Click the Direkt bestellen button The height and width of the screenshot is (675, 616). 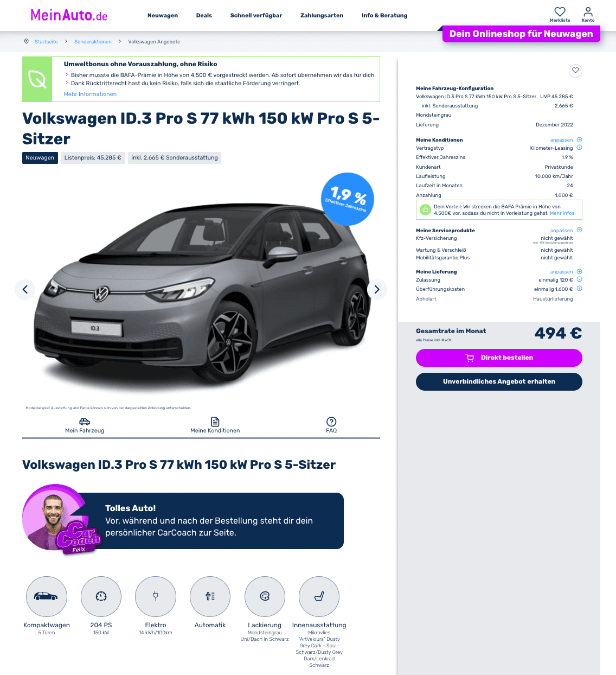tap(499, 358)
